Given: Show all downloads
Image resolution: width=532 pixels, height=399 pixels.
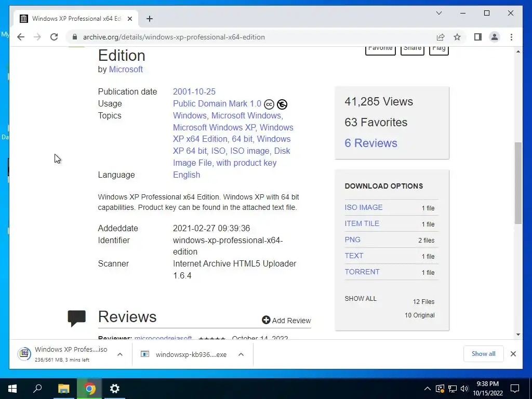Looking at the screenshot, I should tap(483, 354).
